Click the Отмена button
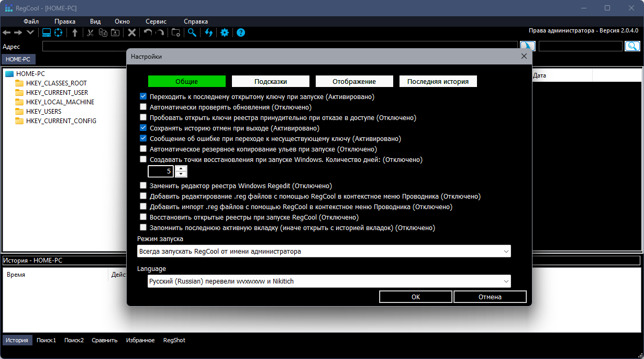Screen dimensions: 644x359 490,297
